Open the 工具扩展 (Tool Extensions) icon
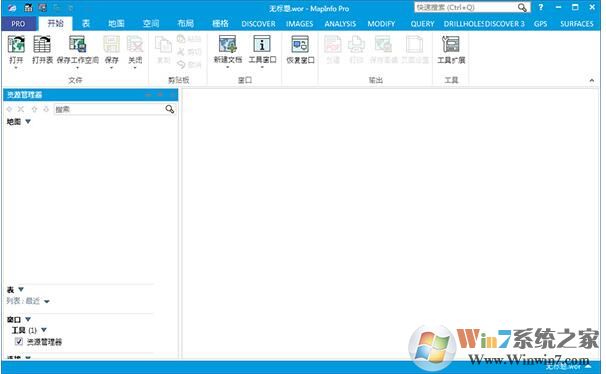606x374 pixels. click(x=451, y=44)
